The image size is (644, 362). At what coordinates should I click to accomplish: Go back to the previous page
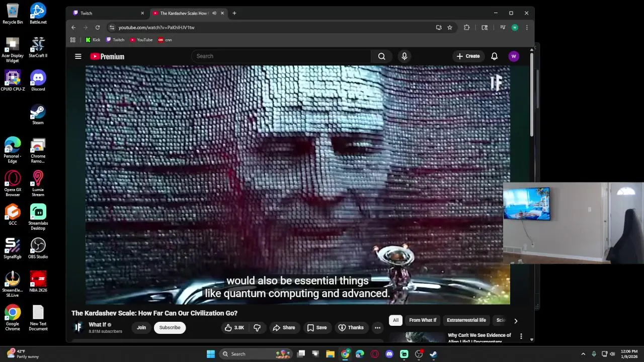[73, 28]
